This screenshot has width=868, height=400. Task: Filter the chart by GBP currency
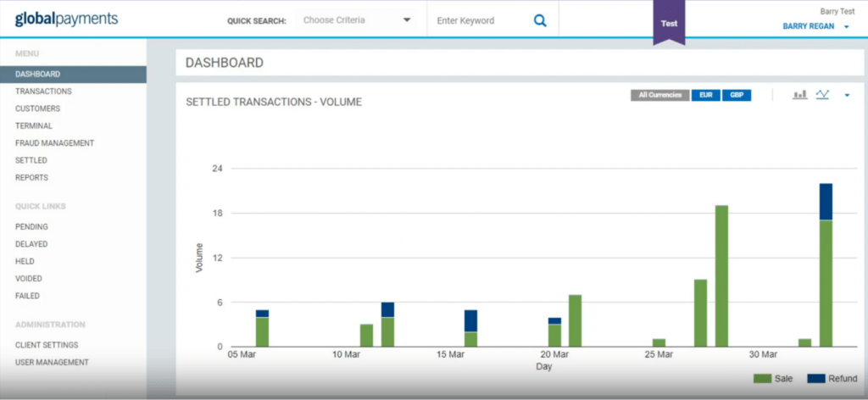tap(737, 95)
